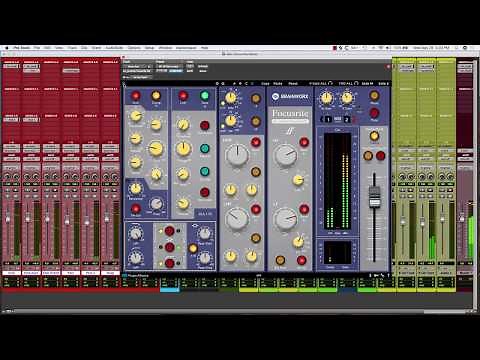
Task: Select channel 2 in the channel selector
Action: [x=347, y=119]
